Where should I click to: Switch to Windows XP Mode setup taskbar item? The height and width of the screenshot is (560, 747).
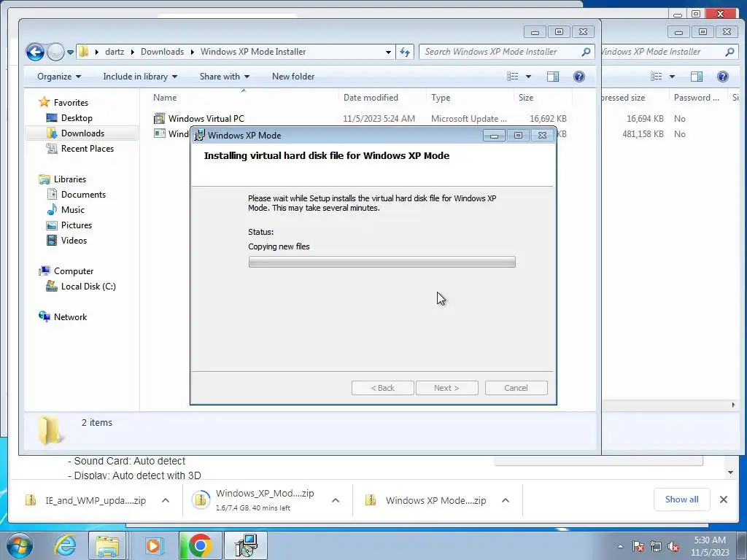pos(246,545)
